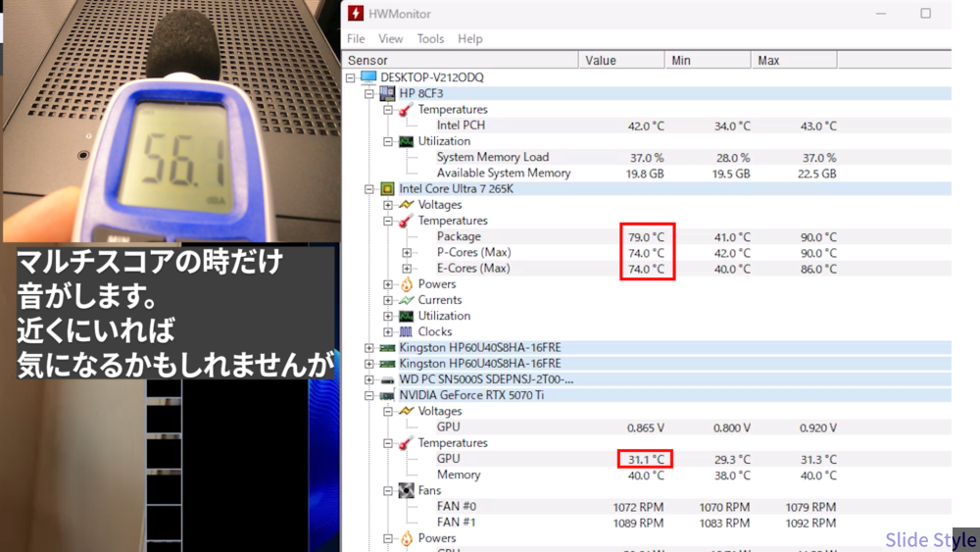Click second Kingston memory module icon
This screenshot has height=552, width=980.
pos(387,364)
